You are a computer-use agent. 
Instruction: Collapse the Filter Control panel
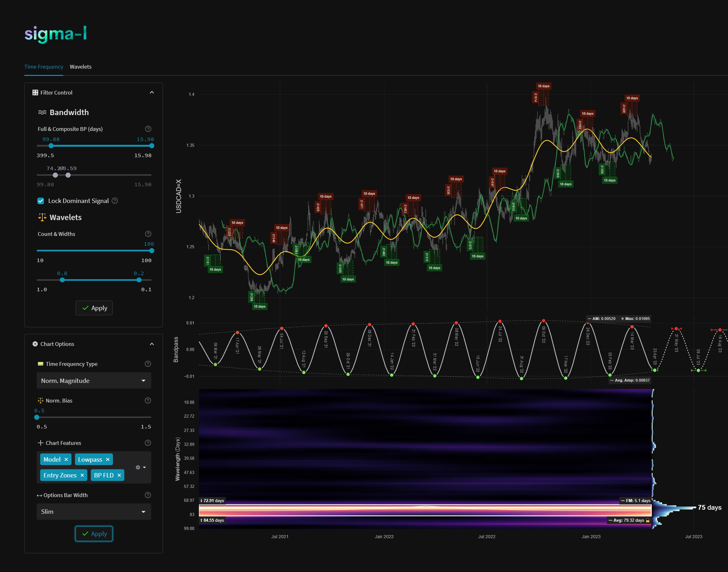152,92
